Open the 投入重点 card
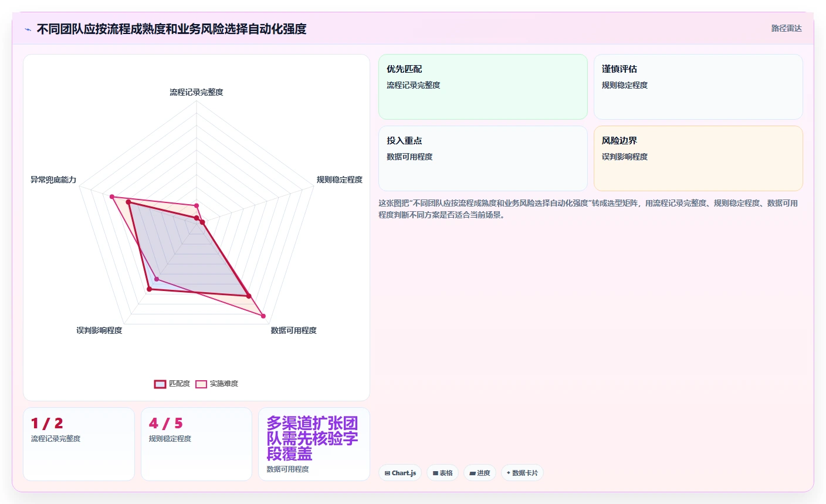The height and width of the screenshot is (504, 826). click(483, 158)
